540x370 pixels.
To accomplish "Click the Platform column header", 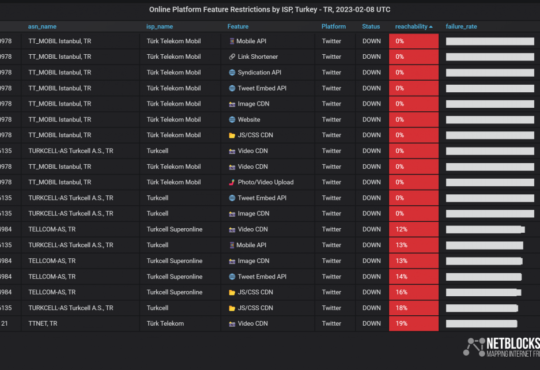I will (x=333, y=27).
